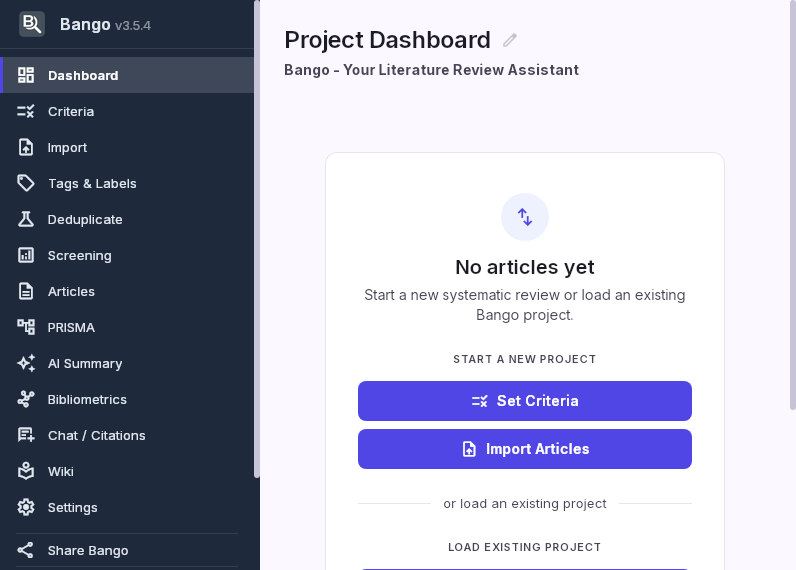Click the Bango app name
The image size is (796, 570).
(x=85, y=24)
